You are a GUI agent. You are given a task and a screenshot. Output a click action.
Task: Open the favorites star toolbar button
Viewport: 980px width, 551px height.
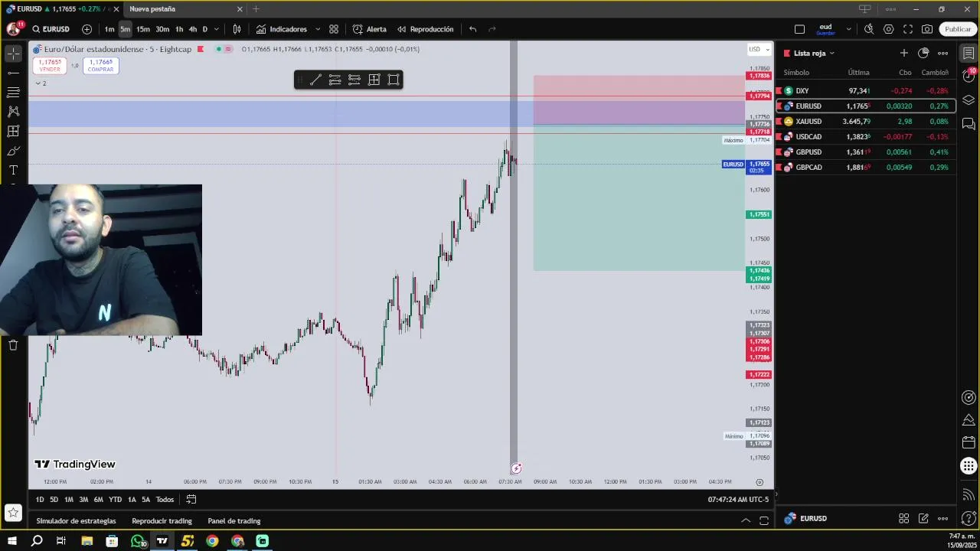tap(13, 513)
